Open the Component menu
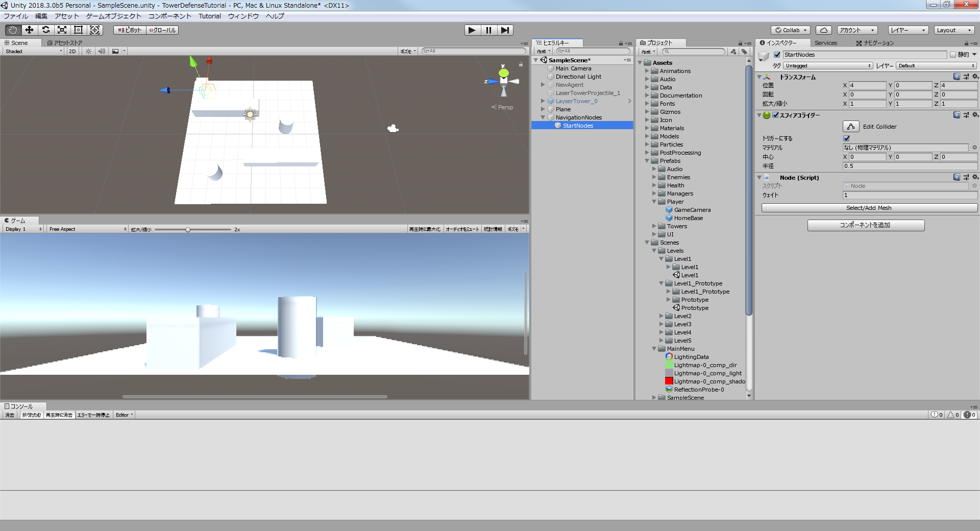This screenshot has width=980, height=531. tap(169, 16)
